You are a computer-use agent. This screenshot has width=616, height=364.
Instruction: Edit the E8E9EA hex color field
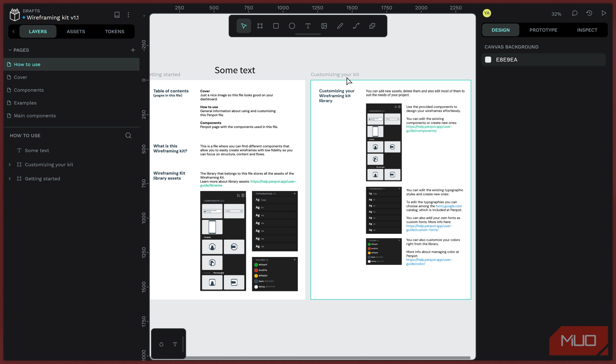[x=506, y=60]
